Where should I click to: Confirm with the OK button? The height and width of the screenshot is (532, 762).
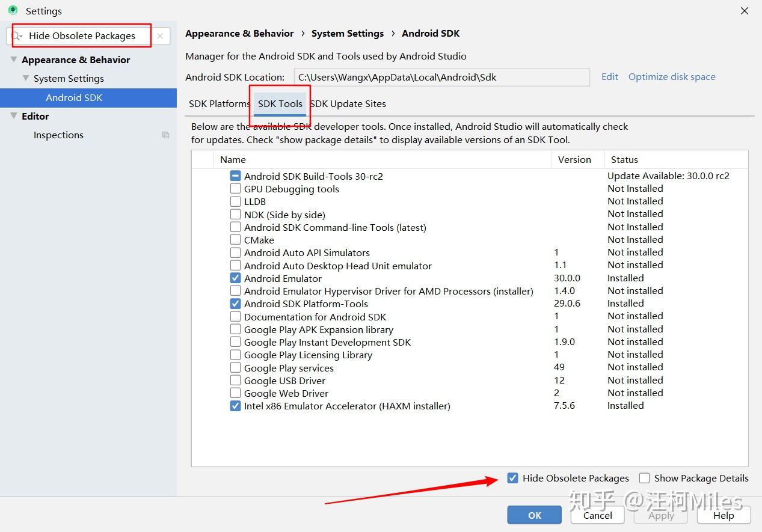pos(534,515)
